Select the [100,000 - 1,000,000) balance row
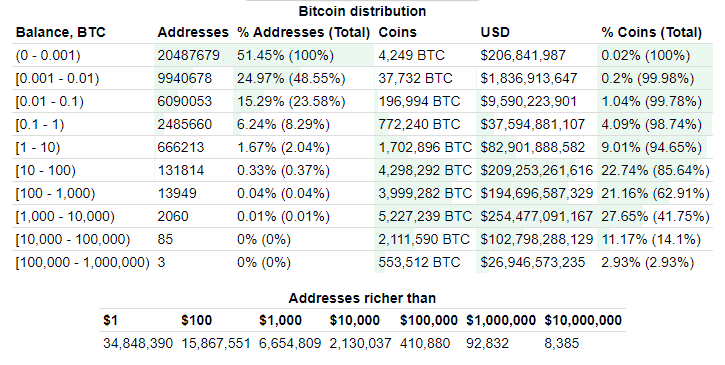 (x=362, y=262)
